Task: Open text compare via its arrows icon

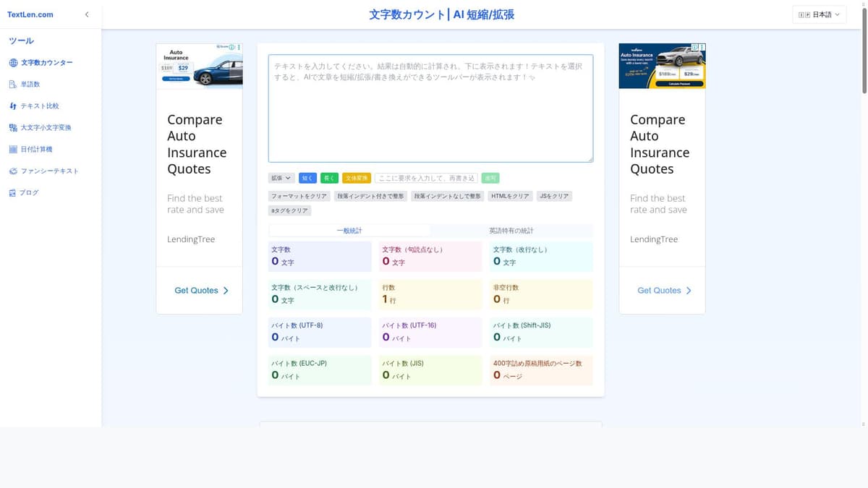Action: click(13, 106)
